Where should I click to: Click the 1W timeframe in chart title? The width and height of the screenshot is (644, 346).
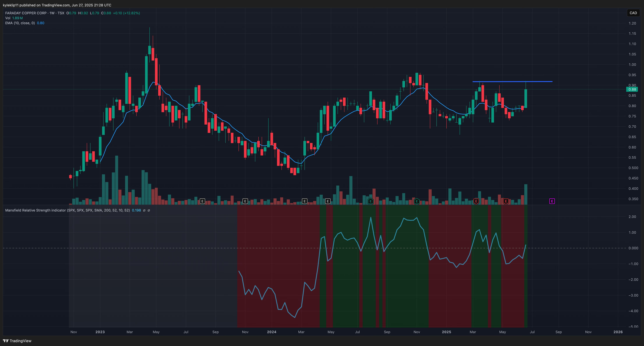pos(52,13)
